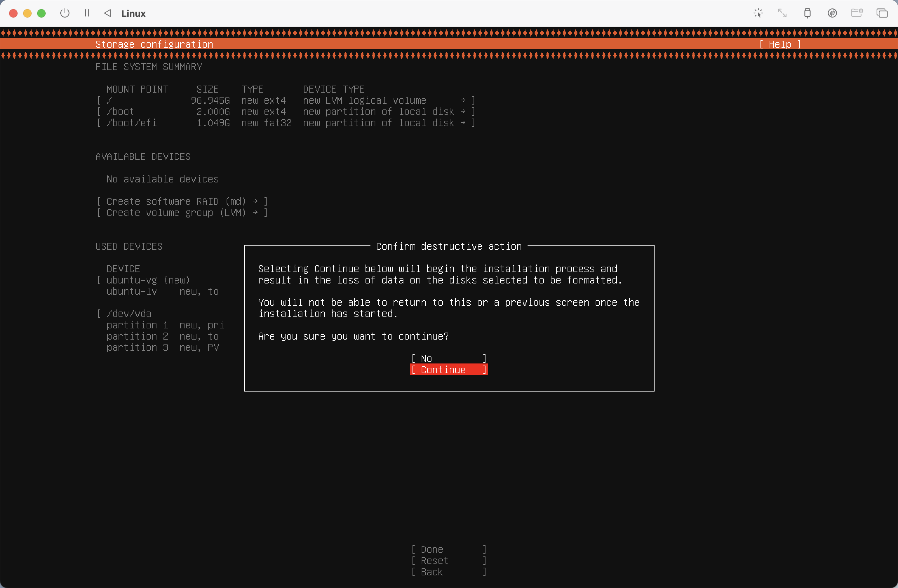Confirm with the red Continue button
The image size is (898, 588).
(x=448, y=369)
